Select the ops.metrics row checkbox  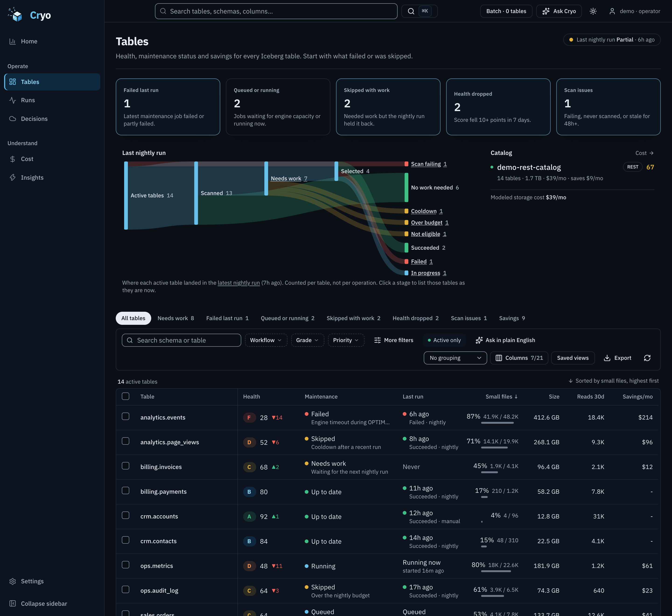pyautogui.click(x=126, y=565)
